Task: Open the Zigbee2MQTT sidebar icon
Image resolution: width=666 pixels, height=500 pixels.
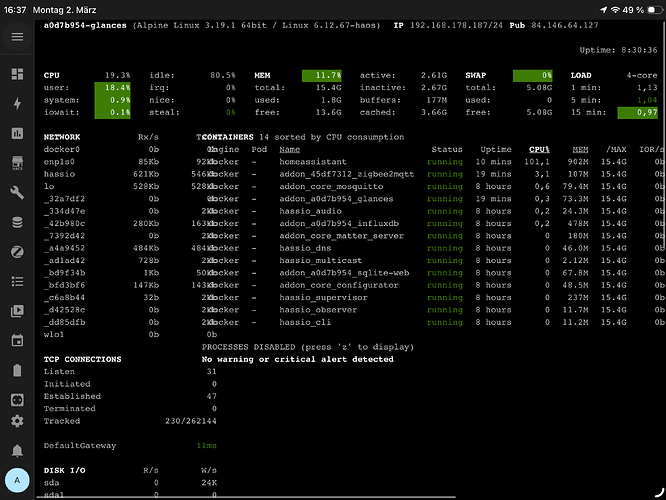Action: pyautogui.click(x=17, y=252)
